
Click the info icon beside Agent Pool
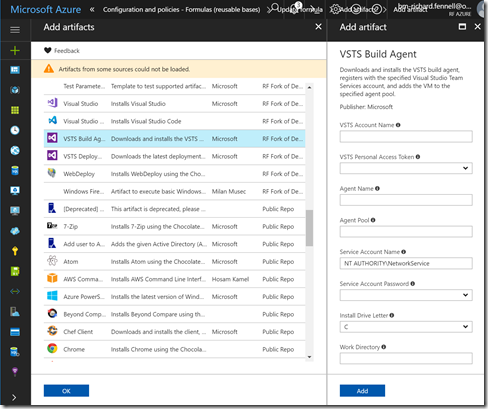pos(373,220)
